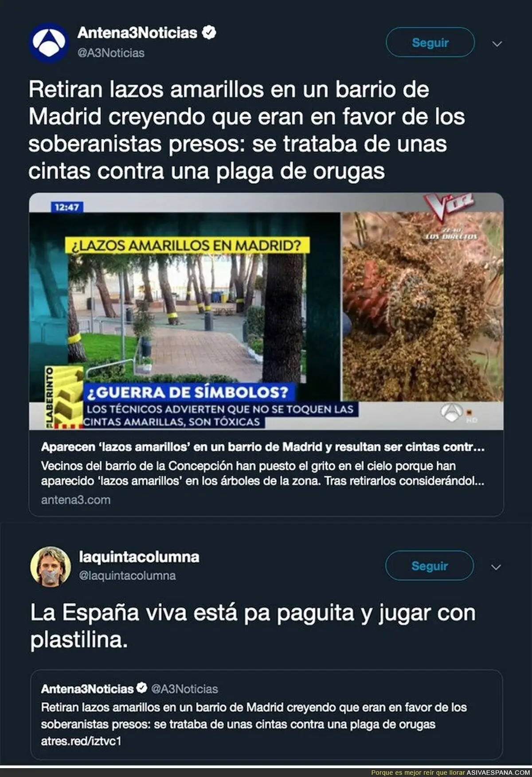
Task: Open the news broadcast preview image
Action: click(x=266, y=311)
